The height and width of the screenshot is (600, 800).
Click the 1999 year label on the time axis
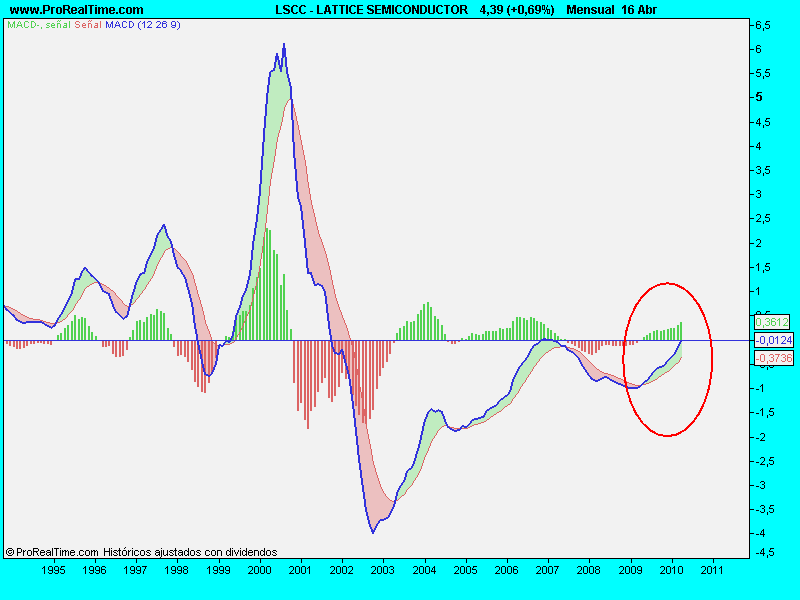[218, 570]
